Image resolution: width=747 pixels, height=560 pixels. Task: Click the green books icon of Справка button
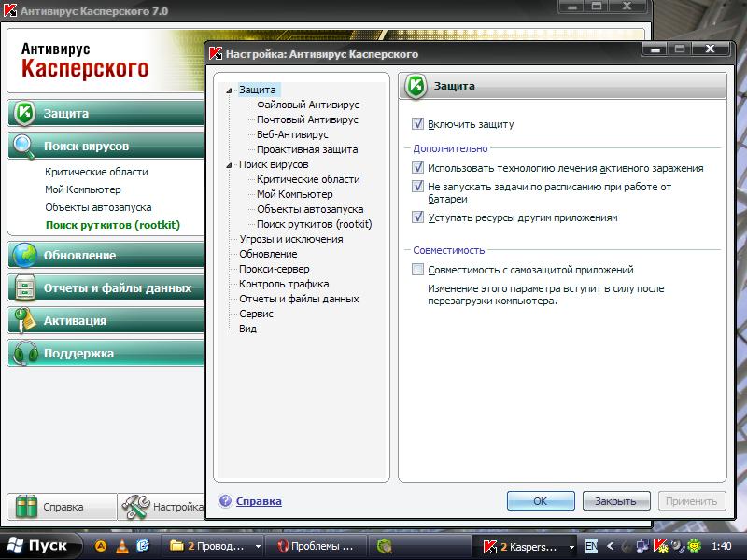tap(26, 506)
